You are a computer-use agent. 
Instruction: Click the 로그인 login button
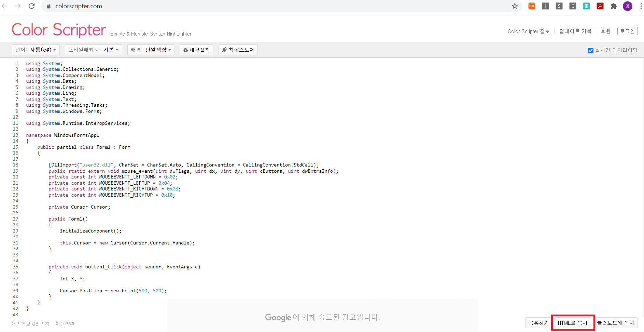(x=627, y=31)
